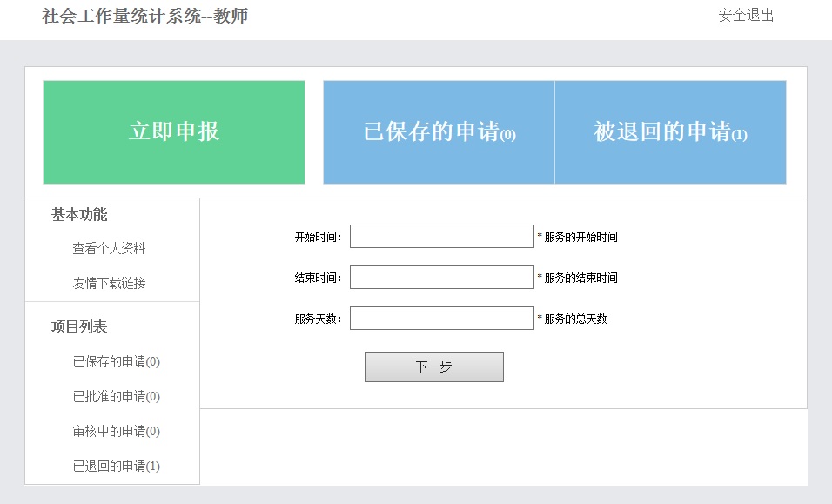
Task: Focus the 结束时间 input field
Action: coord(442,278)
